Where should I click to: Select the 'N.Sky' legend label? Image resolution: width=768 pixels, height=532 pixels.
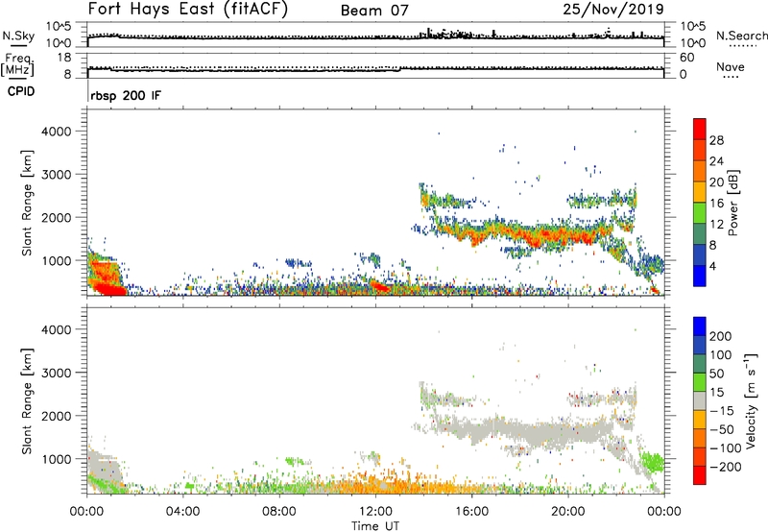pyautogui.click(x=18, y=36)
